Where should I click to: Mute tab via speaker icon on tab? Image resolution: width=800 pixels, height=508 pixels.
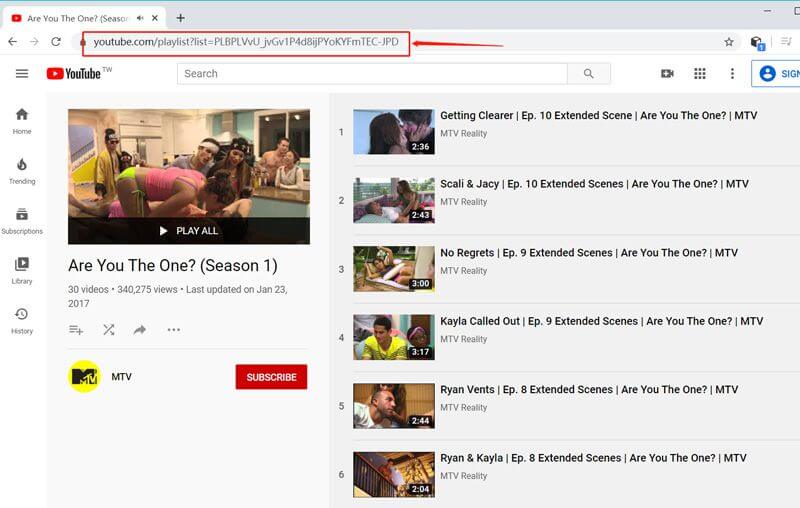140,18
